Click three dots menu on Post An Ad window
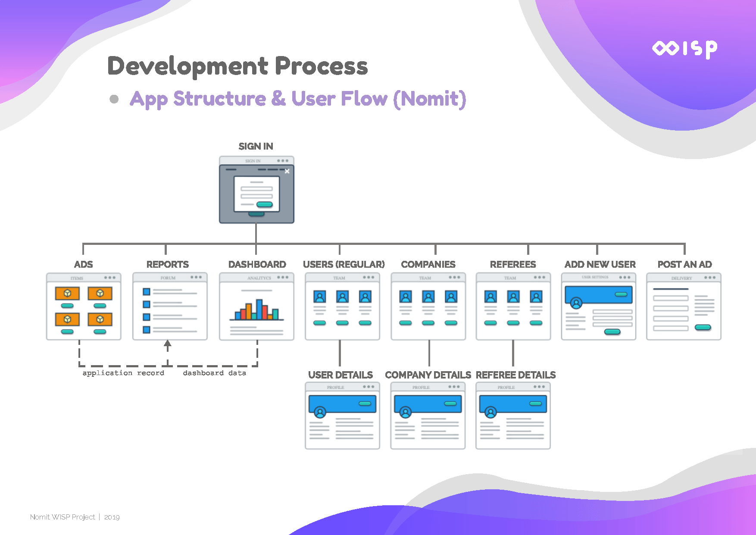The height and width of the screenshot is (535, 756). pyautogui.click(x=709, y=278)
